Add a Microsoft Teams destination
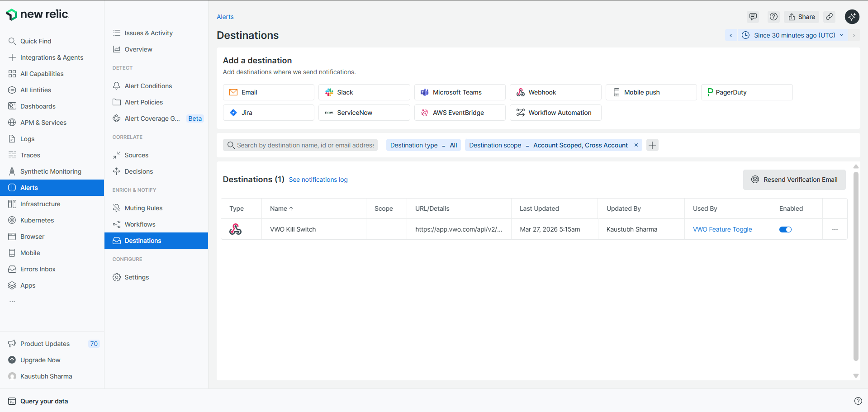Image resolution: width=868 pixels, height=412 pixels. 460,92
